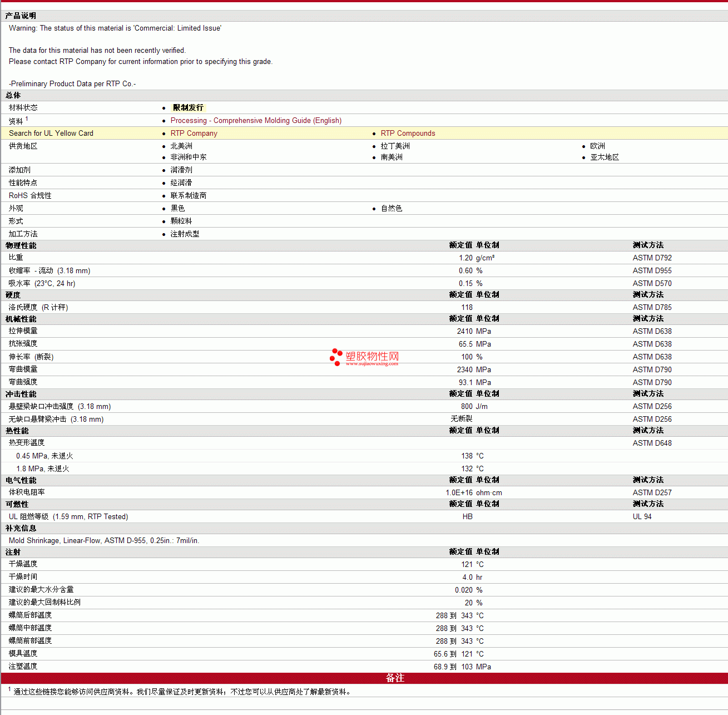Click the 1.20 specific gravity value
The width and height of the screenshot is (728, 715).
pos(465,258)
